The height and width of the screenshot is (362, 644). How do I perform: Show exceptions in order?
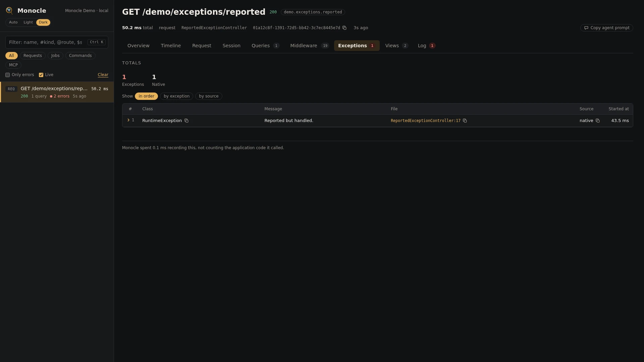(x=147, y=96)
